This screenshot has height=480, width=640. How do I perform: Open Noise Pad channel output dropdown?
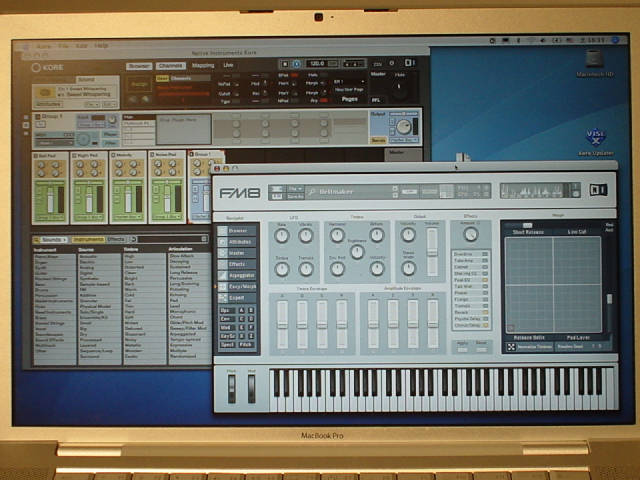click(x=167, y=217)
